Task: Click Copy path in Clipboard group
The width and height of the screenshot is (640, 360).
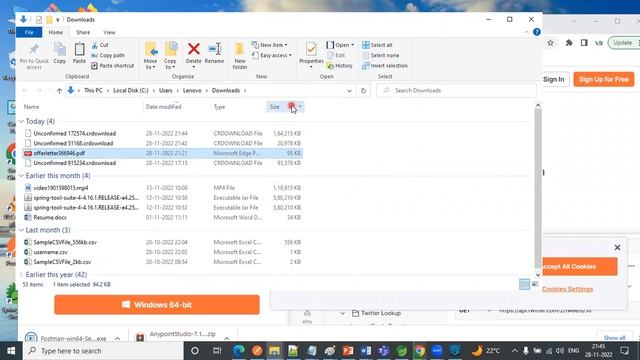Action: click(x=108, y=55)
